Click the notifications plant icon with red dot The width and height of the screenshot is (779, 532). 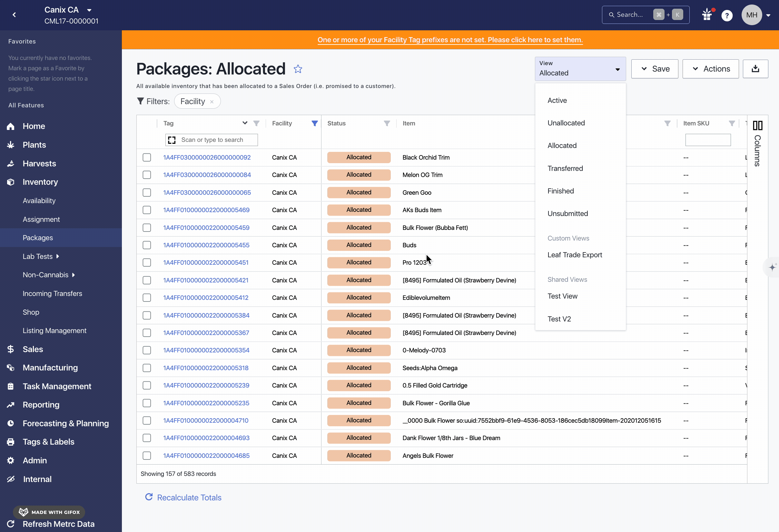coord(707,15)
